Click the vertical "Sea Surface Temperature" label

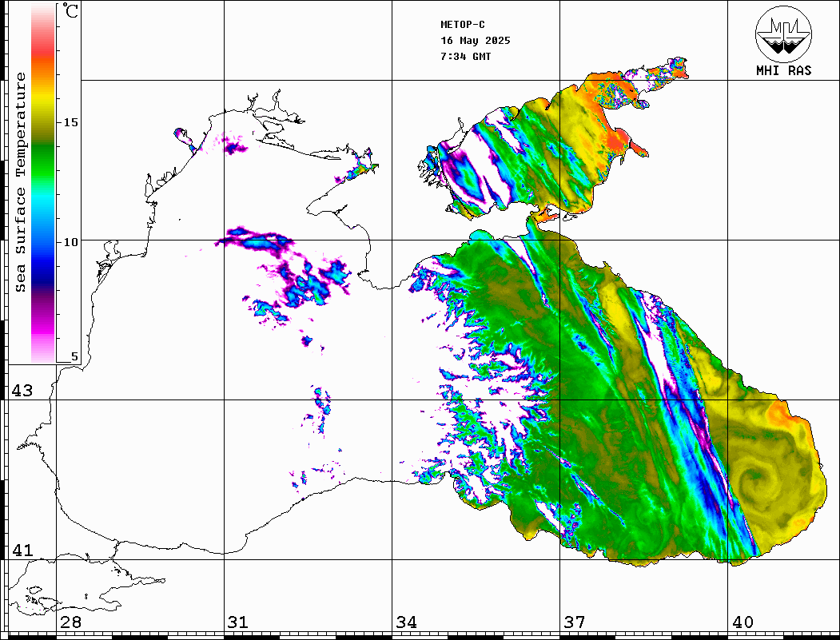[20, 182]
